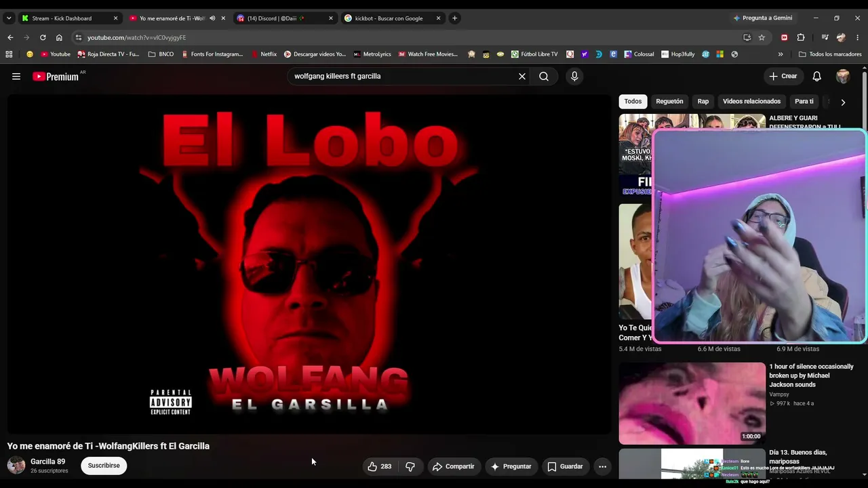Mute the YouTube tab audio speaker icon
The height and width of the screenshot is (488, 868).
click(212, 18)
